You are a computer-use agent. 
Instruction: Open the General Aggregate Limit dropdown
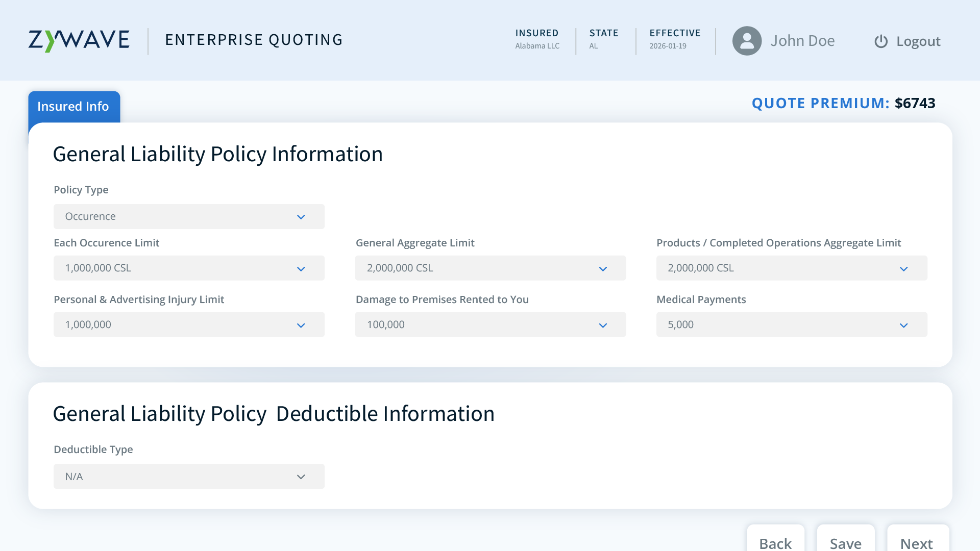[491, 268]
